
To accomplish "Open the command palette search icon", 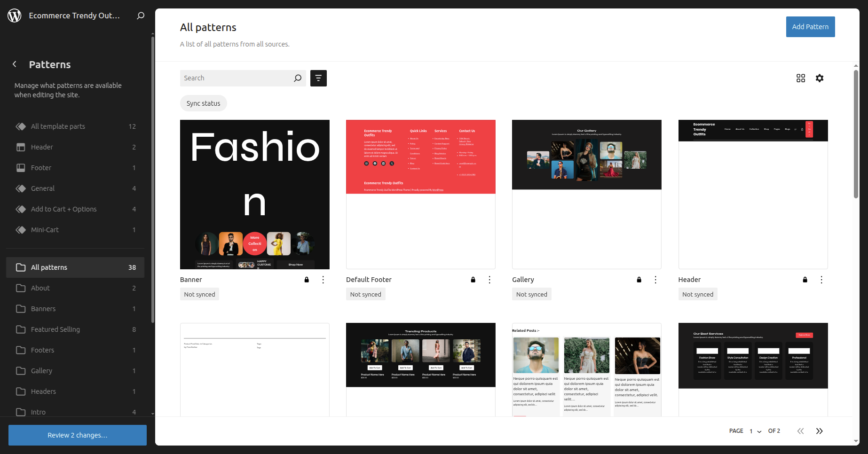I will (x=141, y=16).
